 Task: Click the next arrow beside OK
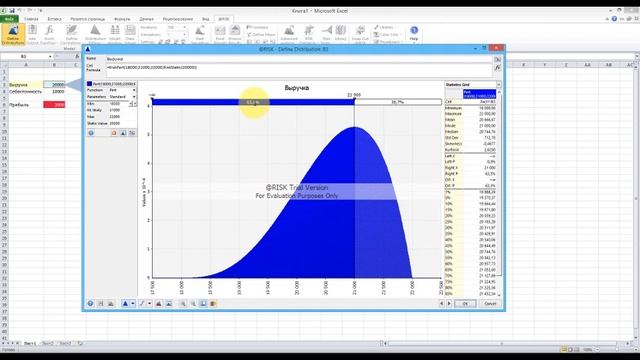coord(449,303)
